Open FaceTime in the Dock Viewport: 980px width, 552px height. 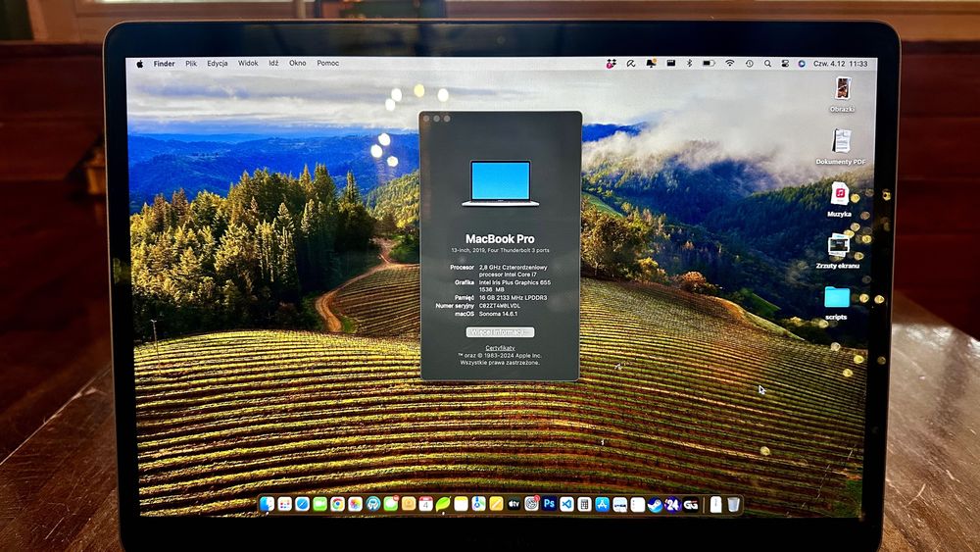tap(320, 503)
